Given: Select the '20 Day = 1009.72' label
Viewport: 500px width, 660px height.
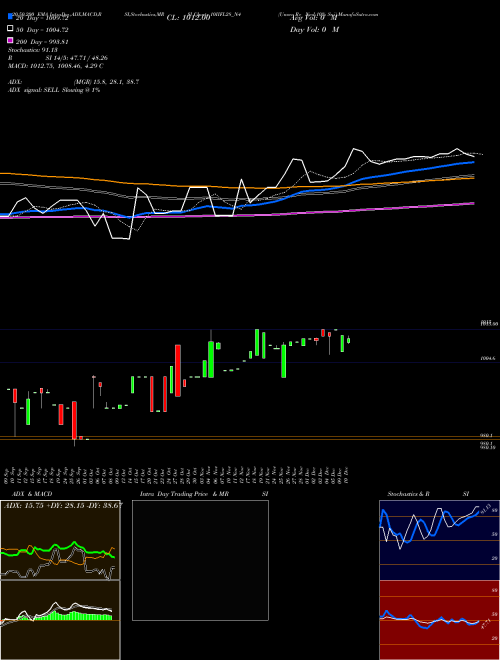Looking at the screenshot, I should pyautogui.click(x=42, y=18).
